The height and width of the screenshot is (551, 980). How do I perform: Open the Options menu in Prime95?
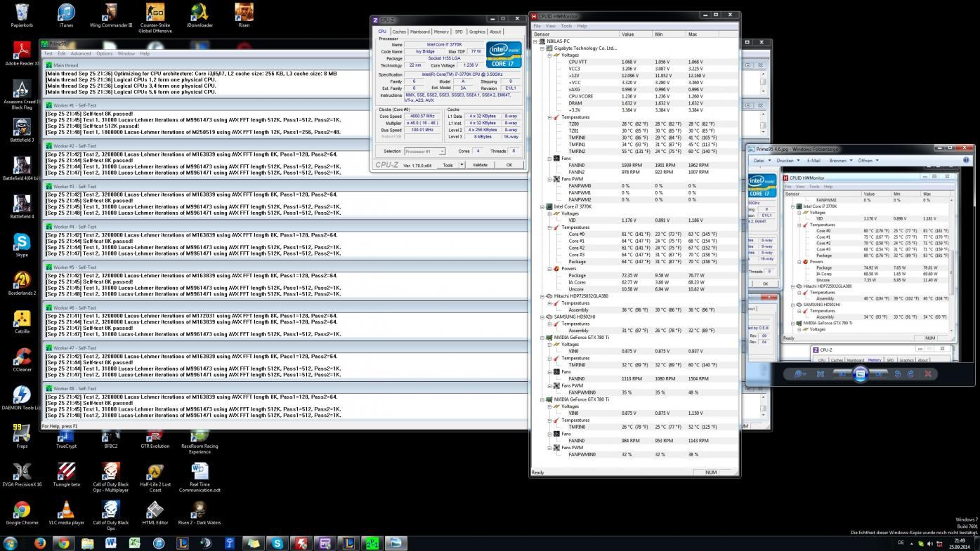coord(104,53)
